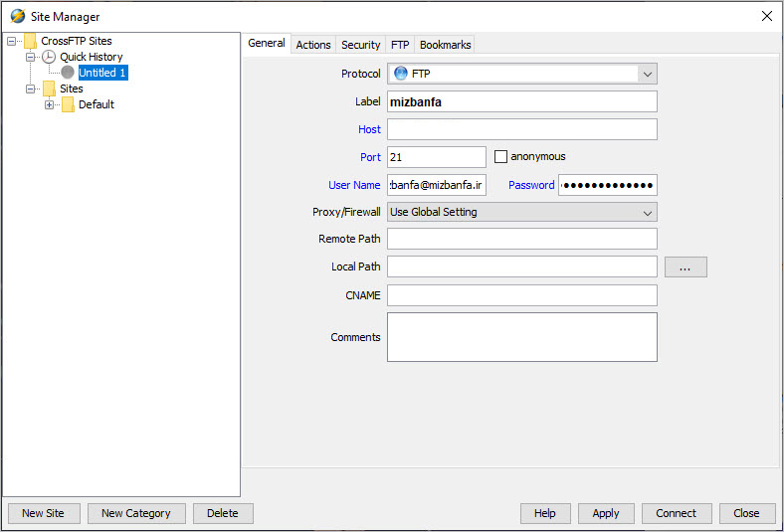Switch to the General tab

point(267,43)
